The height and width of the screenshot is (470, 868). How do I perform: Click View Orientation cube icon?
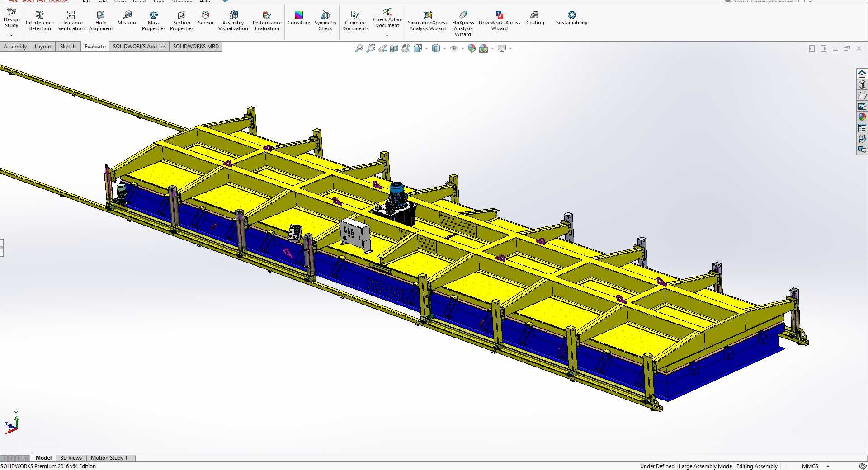(x=418, y=48)
